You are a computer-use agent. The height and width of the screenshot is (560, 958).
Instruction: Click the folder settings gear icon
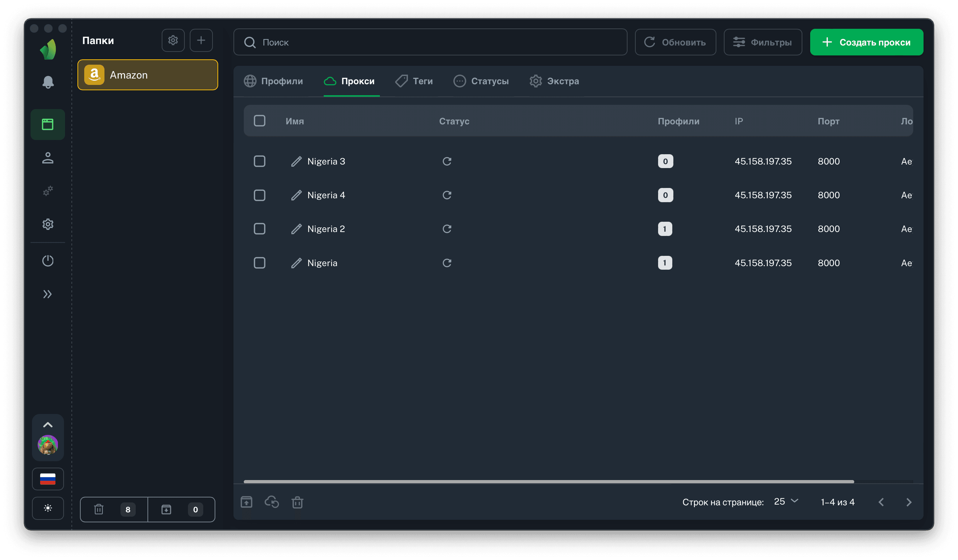[173, 40]
